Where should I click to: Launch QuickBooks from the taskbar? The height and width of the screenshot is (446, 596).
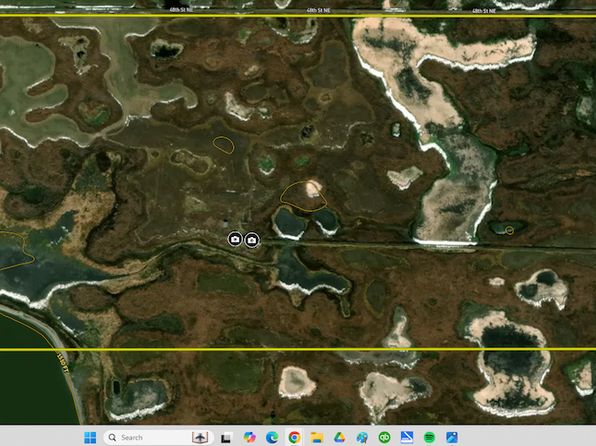coord(384,437)
